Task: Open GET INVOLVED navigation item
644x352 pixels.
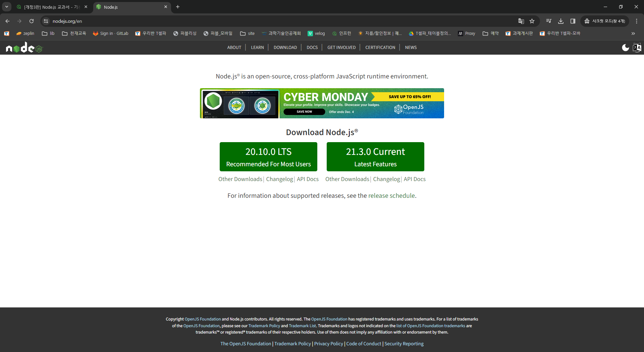Action: pyautogui.click(x=341, y=48)
